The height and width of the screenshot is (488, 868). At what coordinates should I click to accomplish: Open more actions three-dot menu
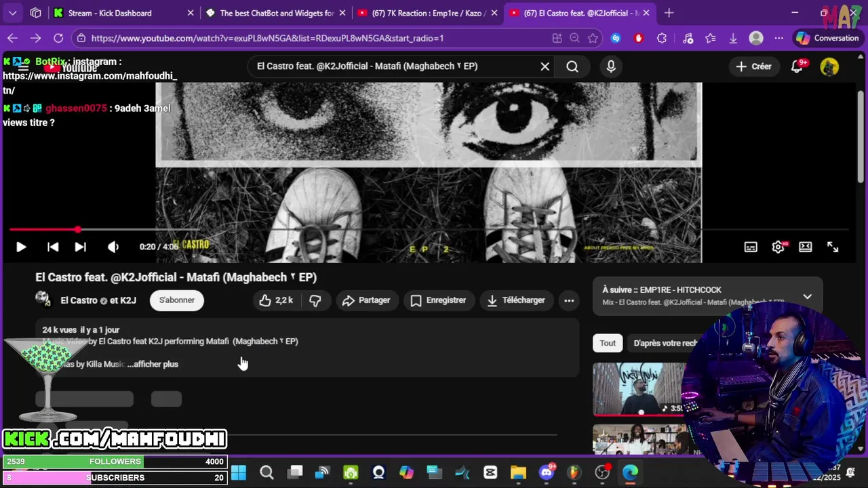coord(569,300)
